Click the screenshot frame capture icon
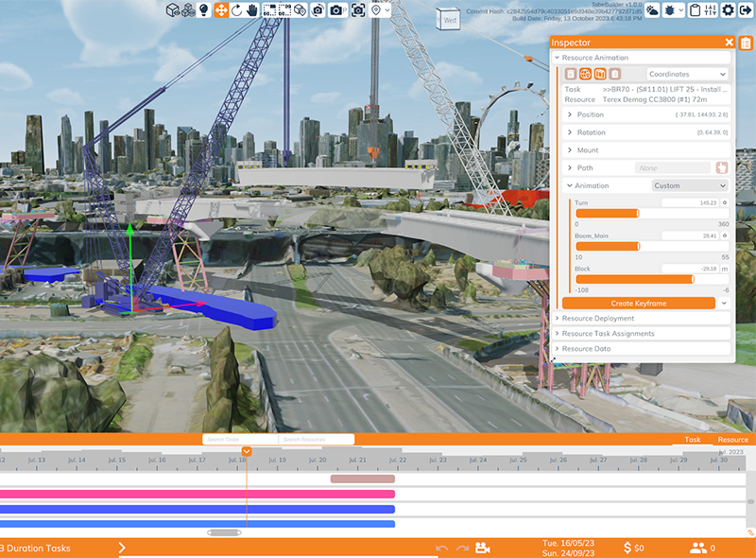This screenshot has width=756, height=558. [x=358, y=9]
